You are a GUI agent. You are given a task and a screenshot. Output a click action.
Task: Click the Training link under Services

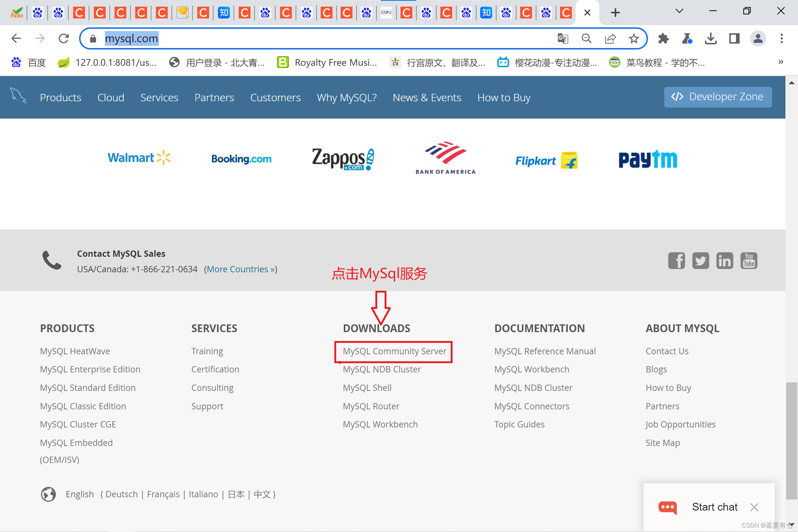point(207,351)
